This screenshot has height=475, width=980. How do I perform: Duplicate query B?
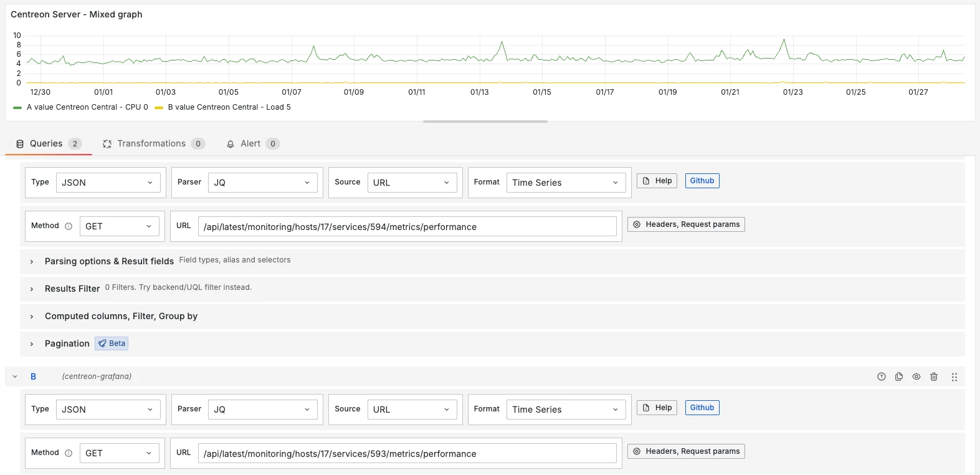[x=898, y=377]
